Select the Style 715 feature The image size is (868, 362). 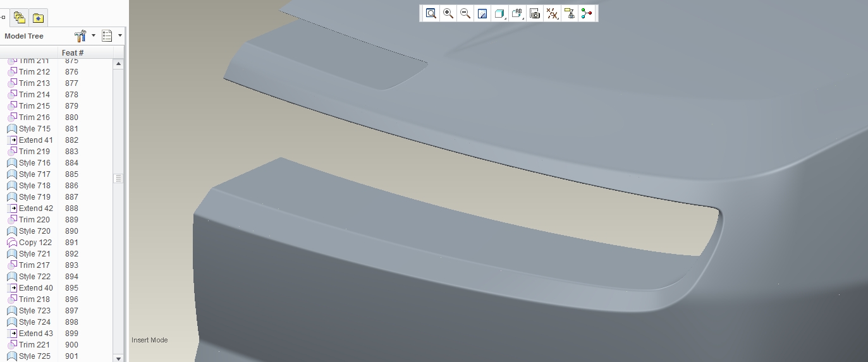point(28,129)
